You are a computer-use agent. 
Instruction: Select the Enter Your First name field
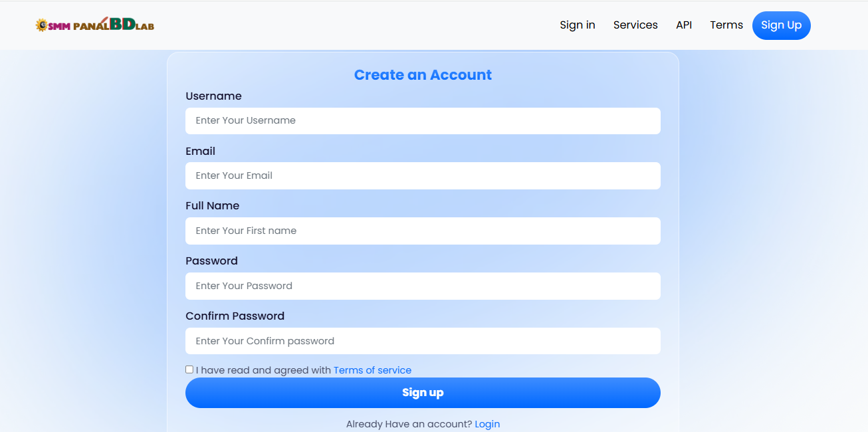423,231
